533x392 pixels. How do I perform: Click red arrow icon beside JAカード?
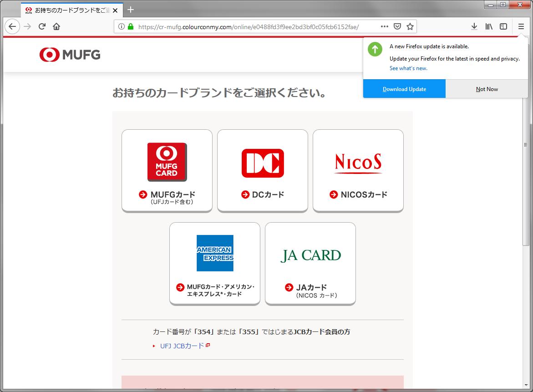tap(289, 287)
